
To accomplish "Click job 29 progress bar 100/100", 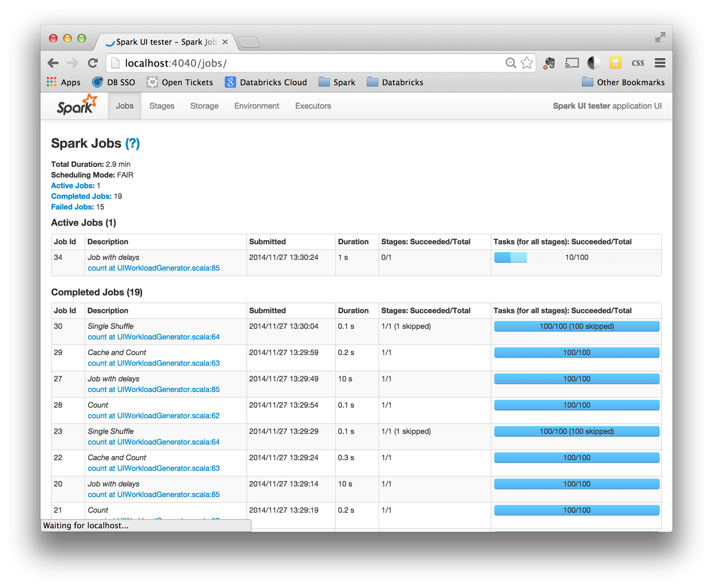I will 577,352.
